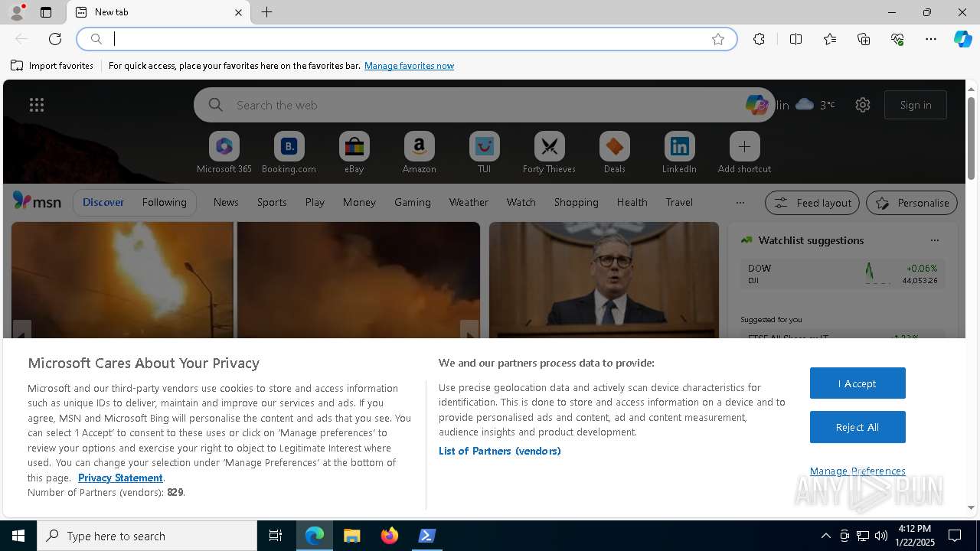This screenshot has height=551, width=980.
Task: Click Add shortcut plus tile
Action: click(x=744, y=153)
